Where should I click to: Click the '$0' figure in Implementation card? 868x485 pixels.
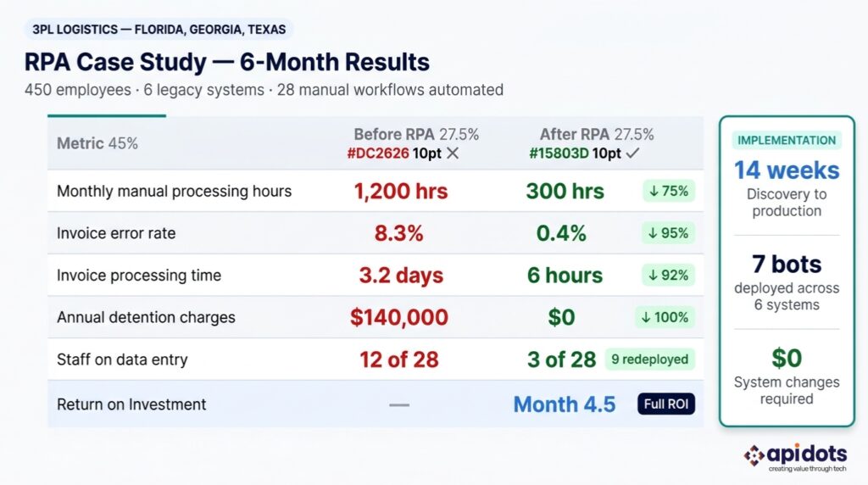(787, 358)
